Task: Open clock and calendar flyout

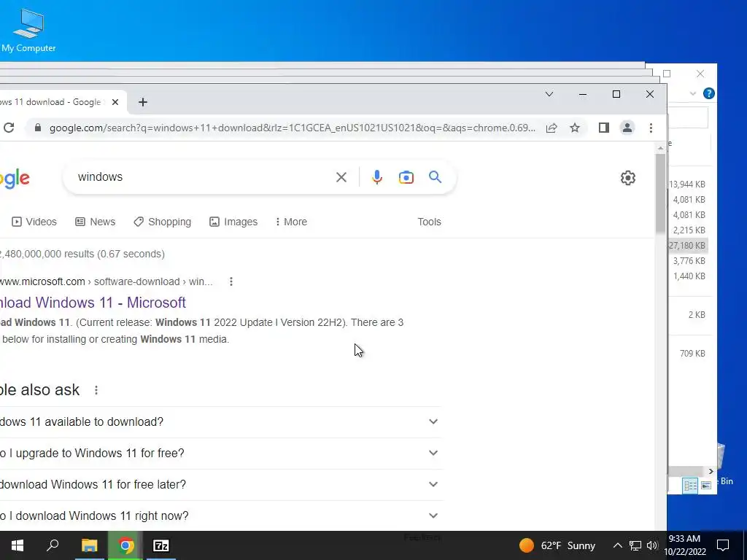Action: click(685, 545)
